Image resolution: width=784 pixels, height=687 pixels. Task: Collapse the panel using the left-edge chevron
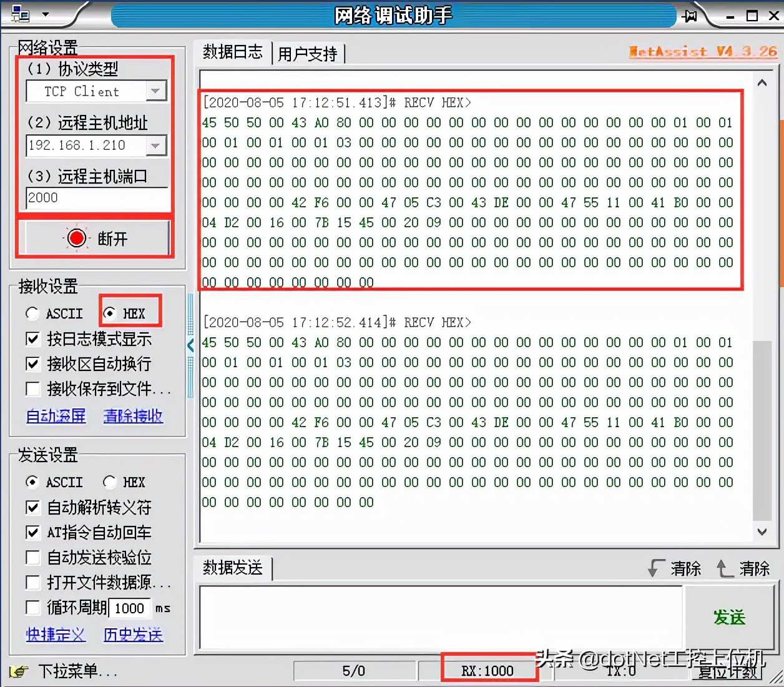190,345
